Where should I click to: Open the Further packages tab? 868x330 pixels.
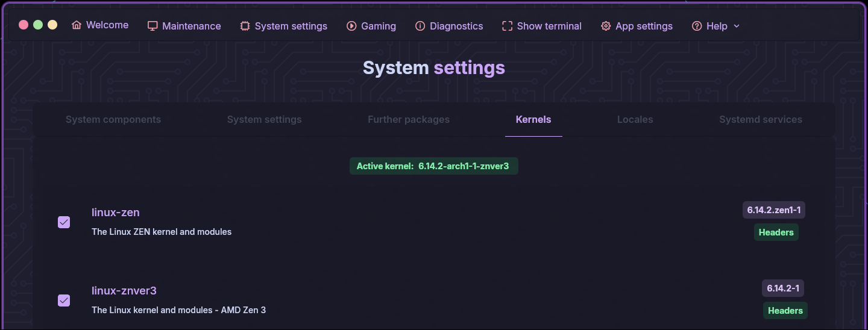(x=409, y=119)
